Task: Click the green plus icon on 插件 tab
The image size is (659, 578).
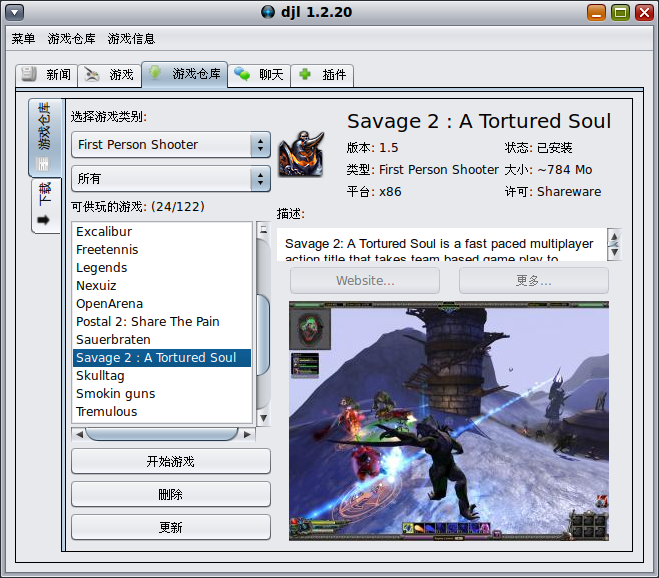Action: [305, 74]
